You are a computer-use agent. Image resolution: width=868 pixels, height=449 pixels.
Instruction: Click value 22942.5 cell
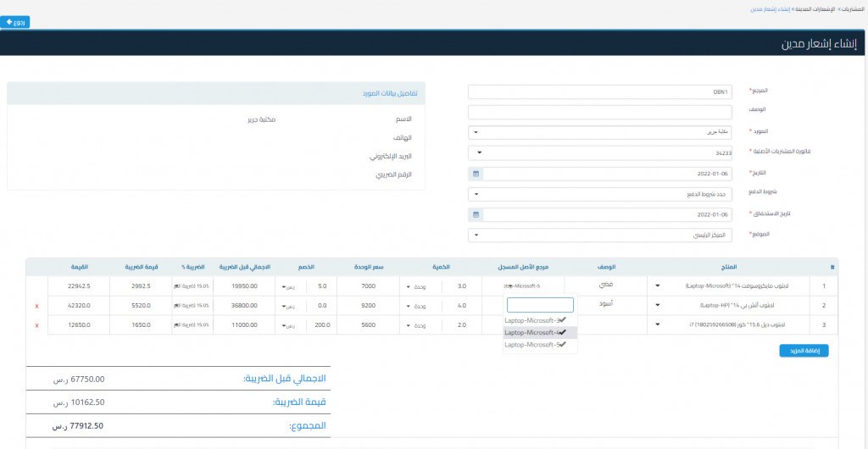click(78, 285)
